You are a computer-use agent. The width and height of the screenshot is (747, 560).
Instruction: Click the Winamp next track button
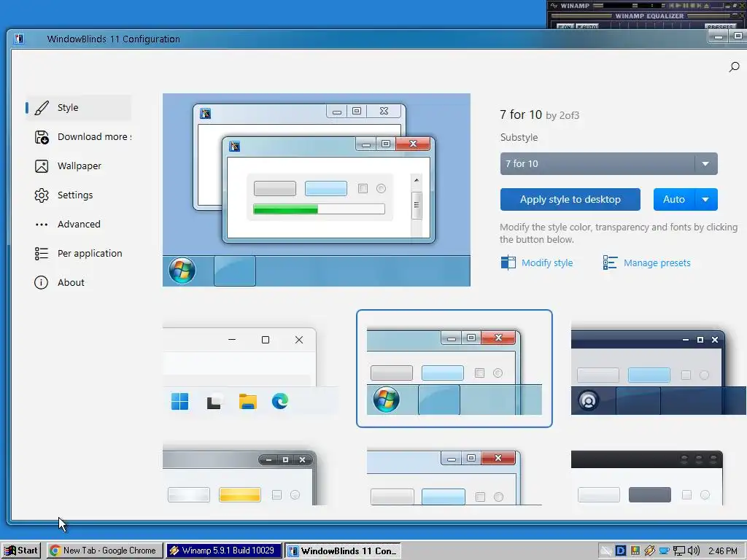pyautogui.click(x=700, y=6)
